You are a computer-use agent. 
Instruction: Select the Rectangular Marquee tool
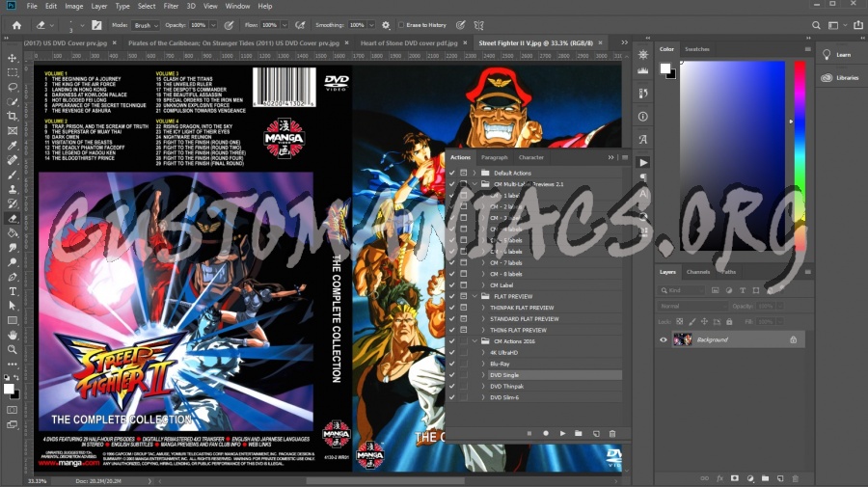pyautogui.click(x=13, y=72)
